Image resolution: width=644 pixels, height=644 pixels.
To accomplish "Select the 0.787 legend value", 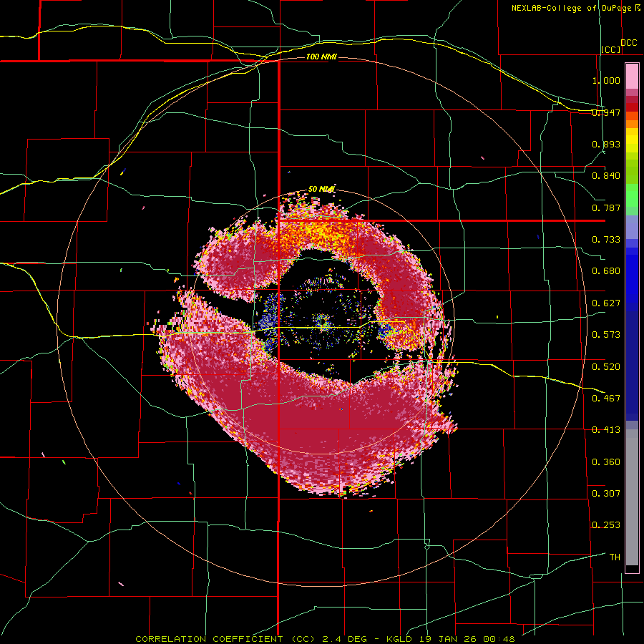I will point(606,208).
